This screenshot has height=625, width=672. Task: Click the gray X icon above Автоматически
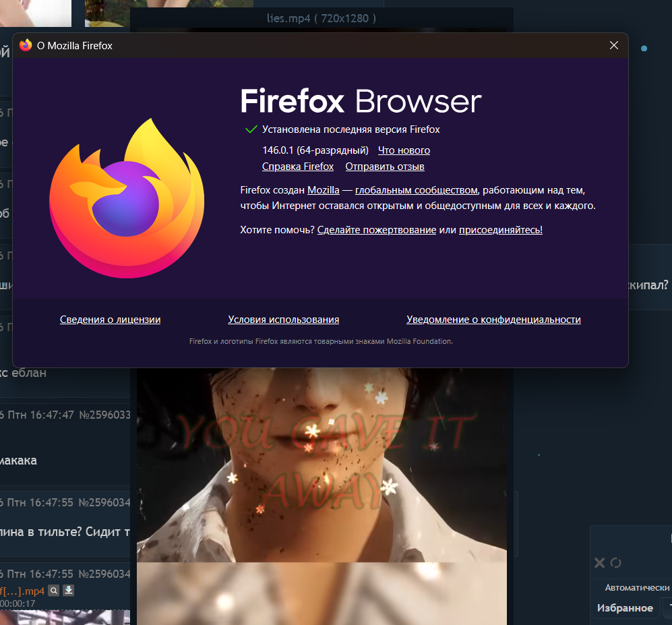[600, 563]
